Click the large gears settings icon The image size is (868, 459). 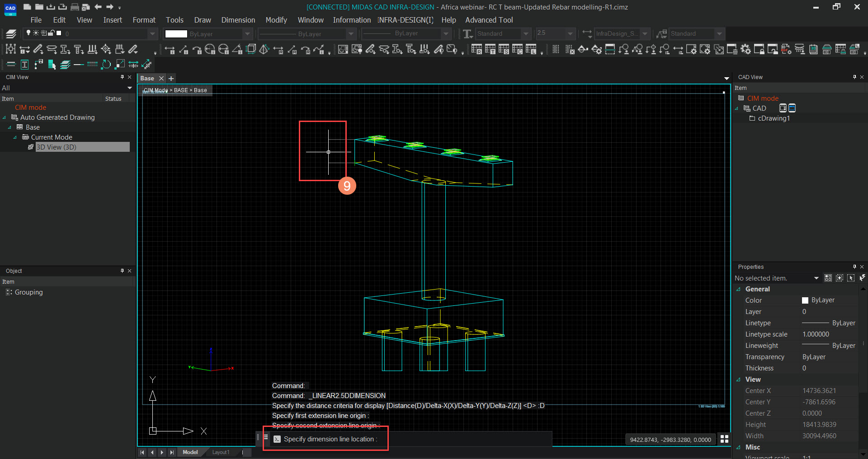(x=745, y=49)
